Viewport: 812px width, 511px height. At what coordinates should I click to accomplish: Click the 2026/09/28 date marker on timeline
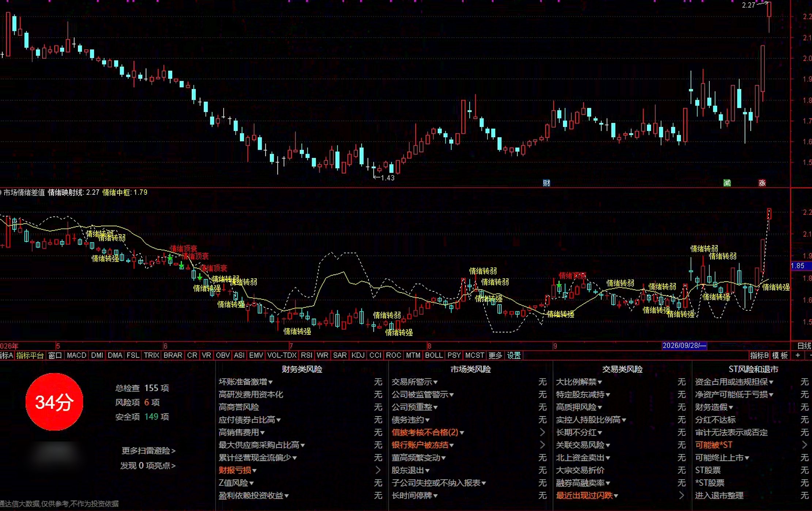tap(684, 345)
